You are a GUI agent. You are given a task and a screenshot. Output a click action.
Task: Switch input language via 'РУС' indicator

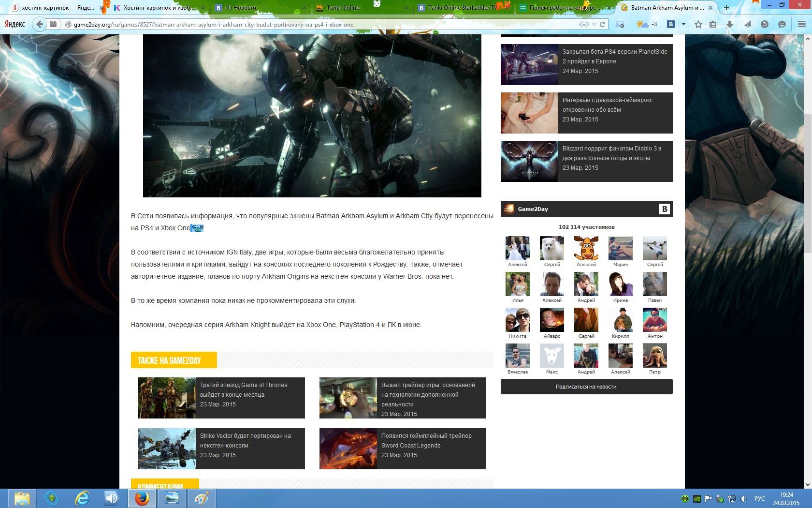tap(760, 499)
